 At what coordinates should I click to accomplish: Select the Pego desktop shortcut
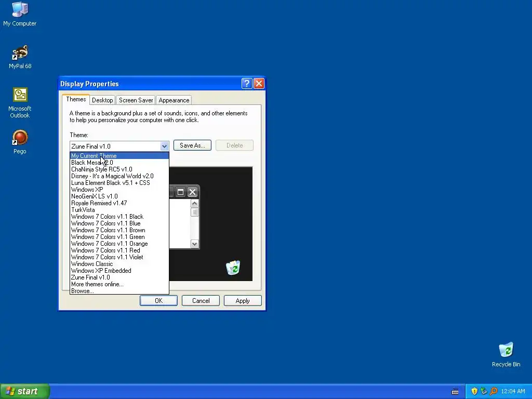pyautogui.click(x=20, y=142)
